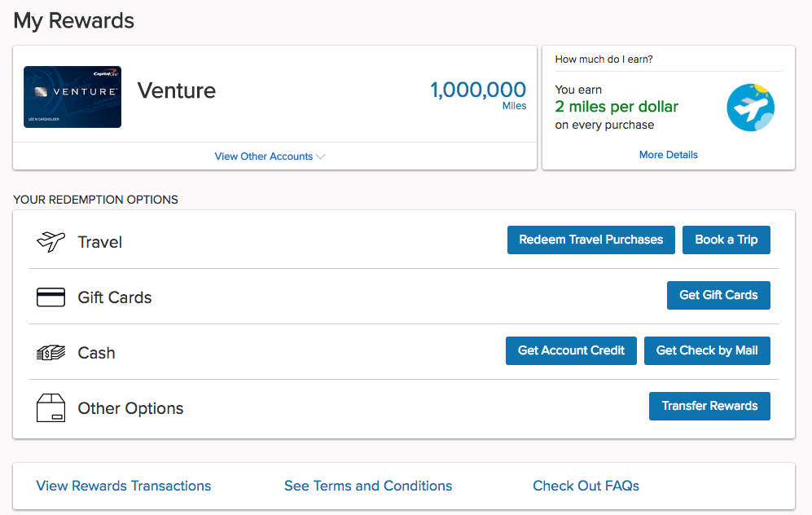
Task: Open the Check Out FAQs link
Action: (586, 486)
